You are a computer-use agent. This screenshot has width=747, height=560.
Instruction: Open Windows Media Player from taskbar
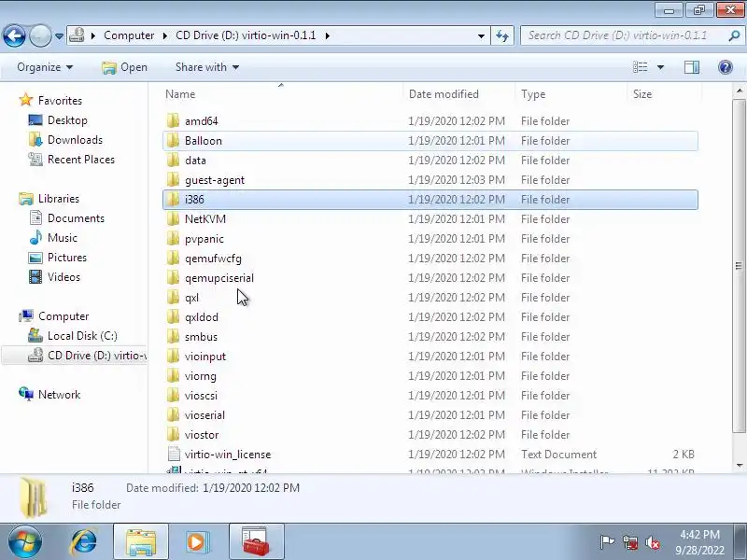coord(197,542)
